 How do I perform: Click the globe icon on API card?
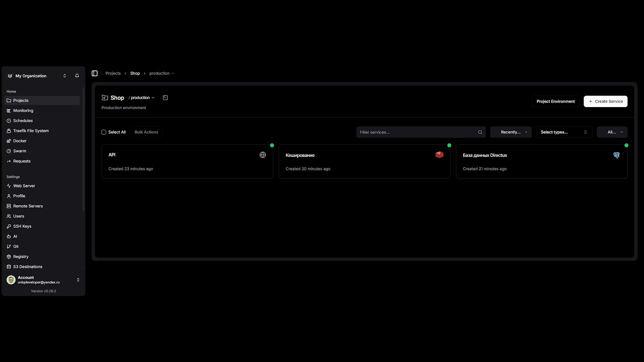click(x=263, y=155)
